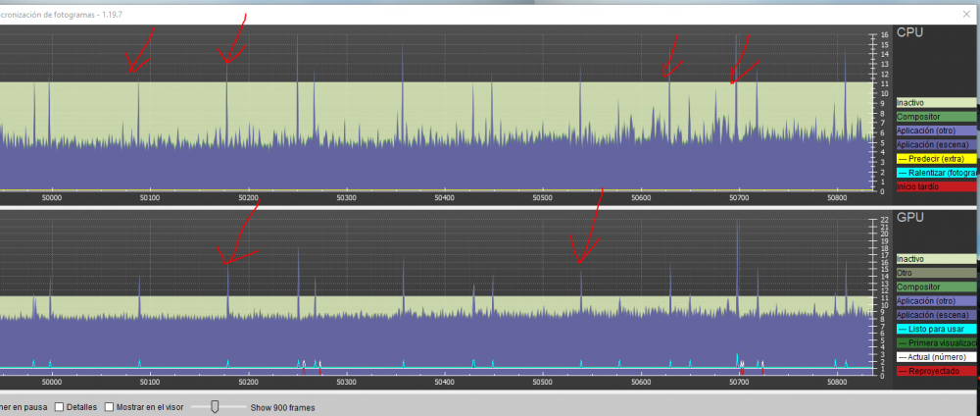Image resolution: width=980 pixels, height=416 pixels.
Task: Click the GPU graph label at frame 50700
Action: coord(738,383)
